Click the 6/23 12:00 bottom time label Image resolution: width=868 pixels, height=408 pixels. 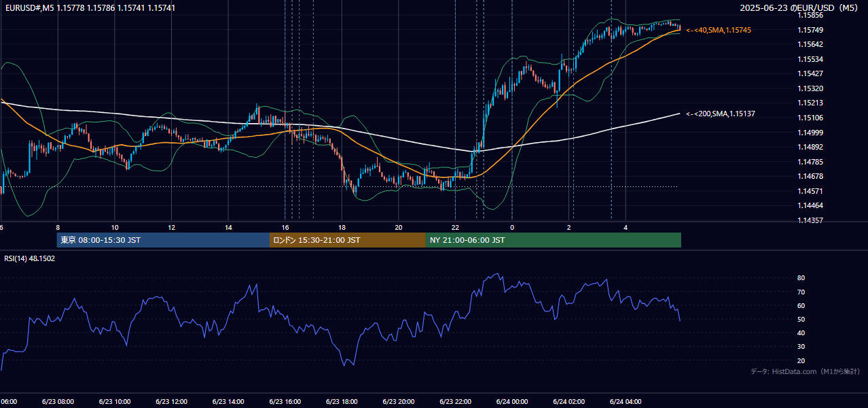click(171, 402)
